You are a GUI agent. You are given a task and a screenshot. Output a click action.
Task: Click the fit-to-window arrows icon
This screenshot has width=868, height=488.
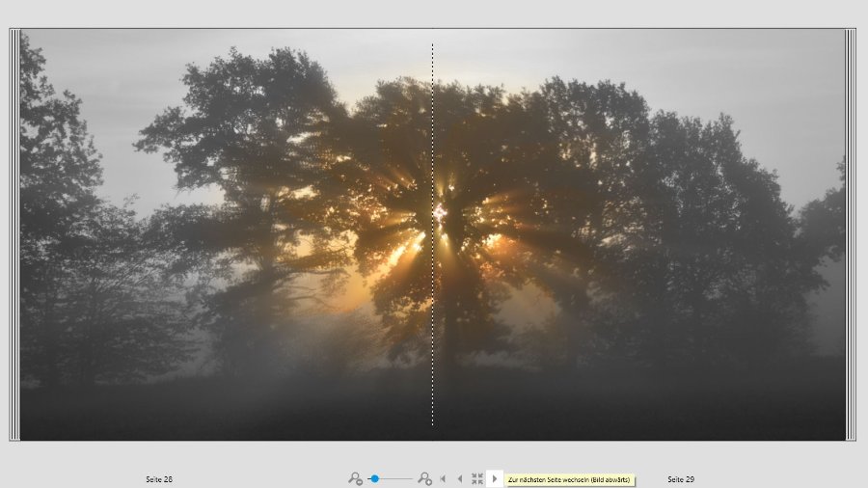pos(477,478)
